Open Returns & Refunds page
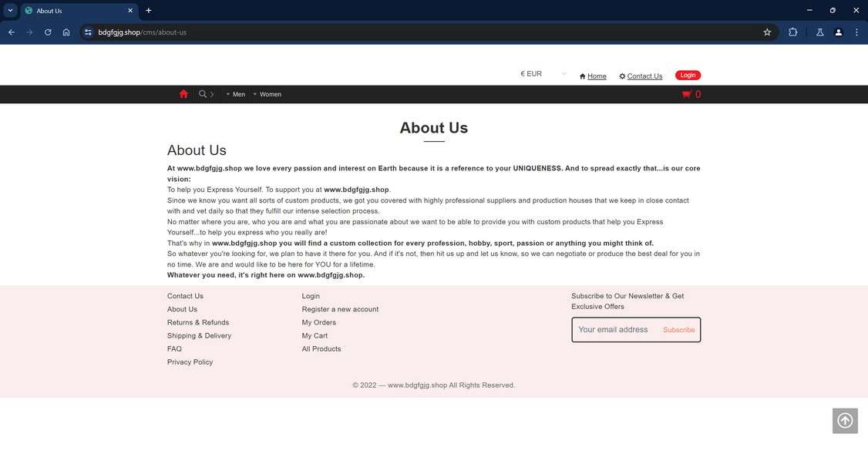Image resolution: width=868 pixels, height=464 pixels. 198,323
